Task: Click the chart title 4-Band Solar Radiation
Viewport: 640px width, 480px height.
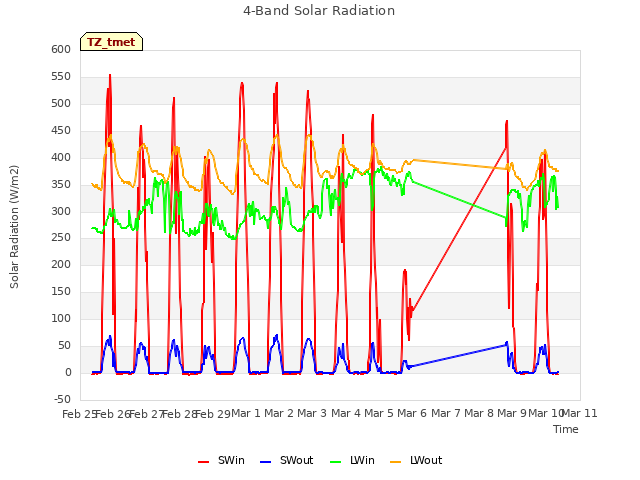Action: point(319,11)
